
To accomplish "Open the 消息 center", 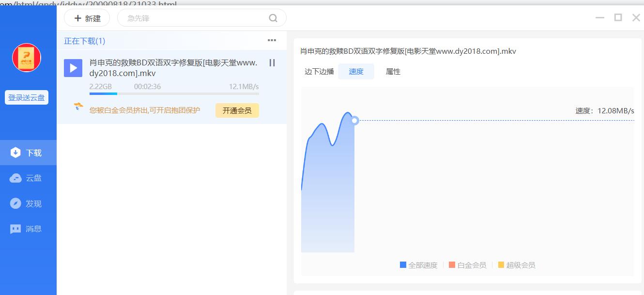I will (28, 228).
